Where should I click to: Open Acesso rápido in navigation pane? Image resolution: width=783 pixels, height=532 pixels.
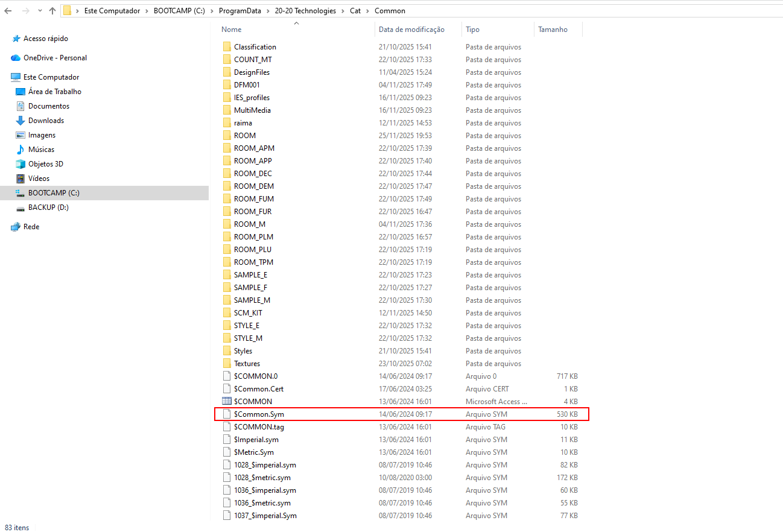[x=46, y=39]
